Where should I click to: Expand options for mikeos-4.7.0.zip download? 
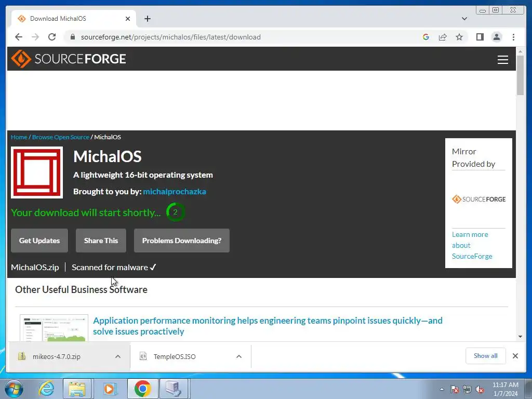pos(118,356)
